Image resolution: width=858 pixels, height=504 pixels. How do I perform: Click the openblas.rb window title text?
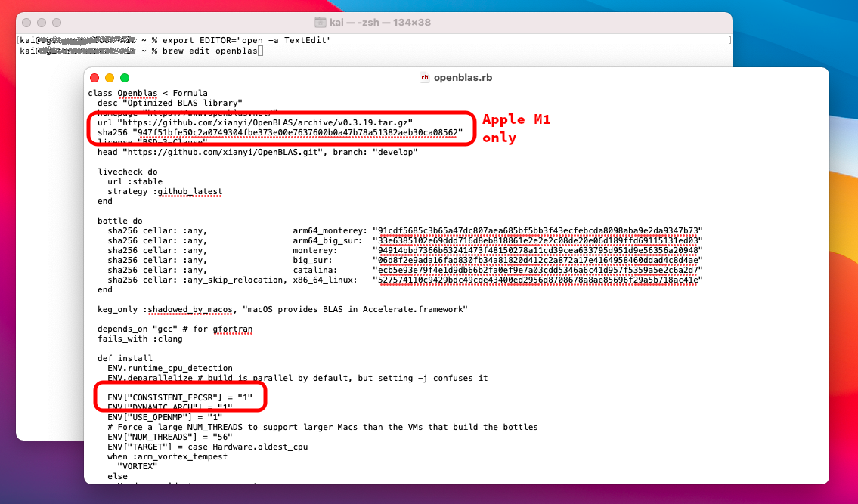[x=463, y=78]
